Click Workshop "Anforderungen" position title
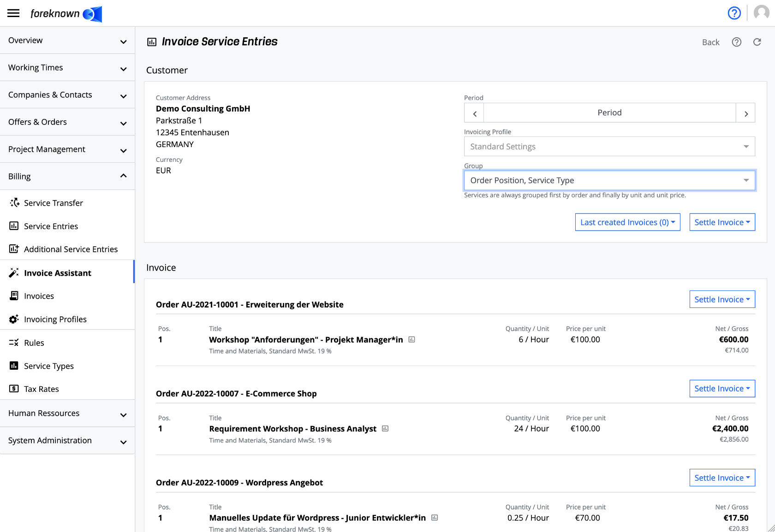 (x=306, y=340)
